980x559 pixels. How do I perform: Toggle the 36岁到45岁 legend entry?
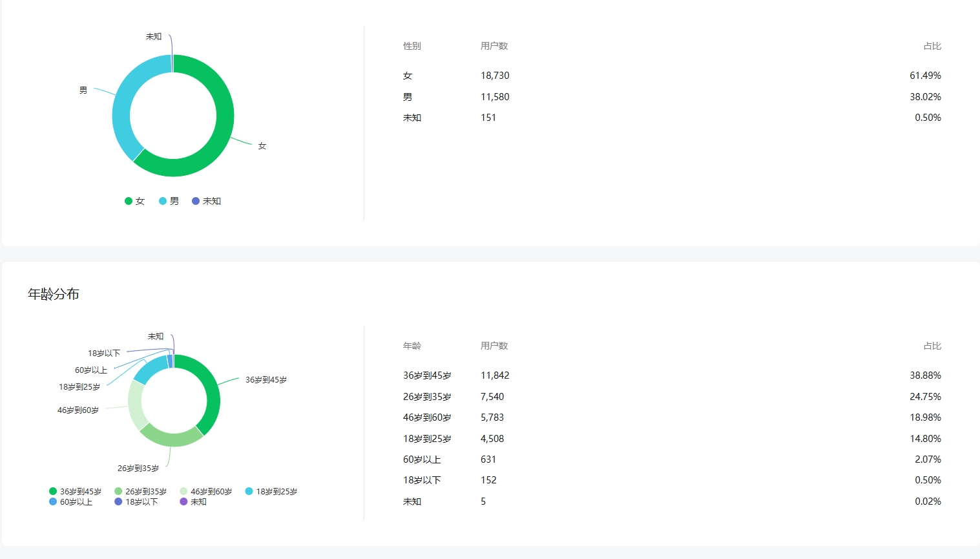76,492
